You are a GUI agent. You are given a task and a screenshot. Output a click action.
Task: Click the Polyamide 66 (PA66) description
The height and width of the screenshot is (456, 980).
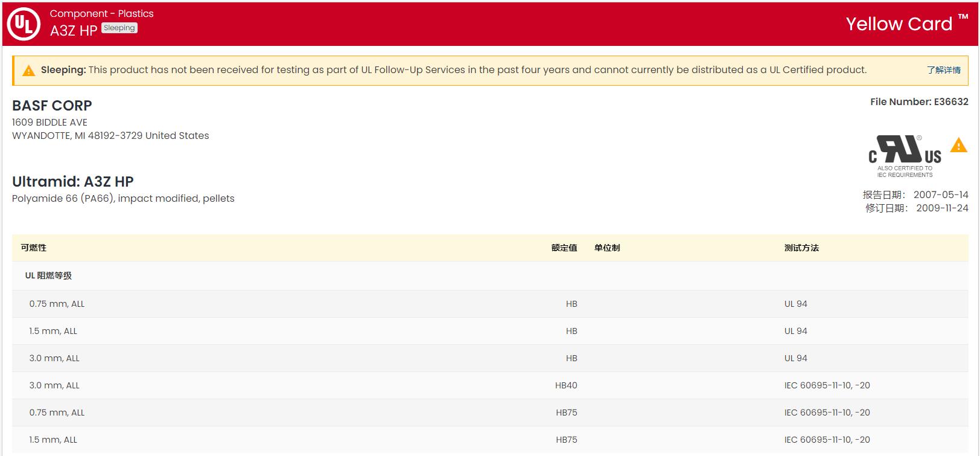tap(123, 198)
